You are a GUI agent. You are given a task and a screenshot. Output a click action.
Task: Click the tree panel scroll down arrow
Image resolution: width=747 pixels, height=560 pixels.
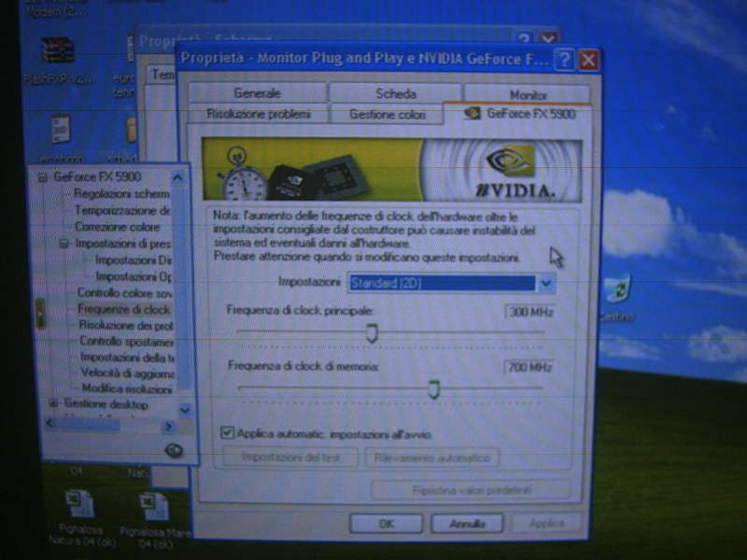coord(185,410)
